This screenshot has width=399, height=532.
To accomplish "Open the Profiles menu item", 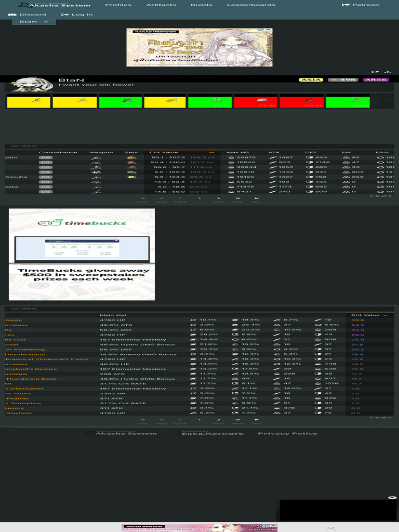I will click(x=118, y=5).
